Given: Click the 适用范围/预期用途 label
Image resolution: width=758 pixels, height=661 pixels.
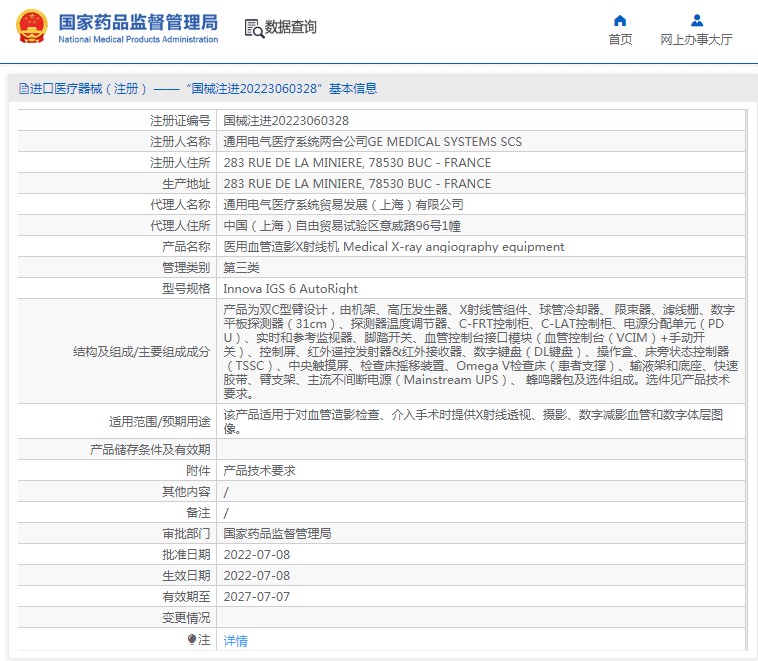Looking at the screenshot, I should pos(160,422).
